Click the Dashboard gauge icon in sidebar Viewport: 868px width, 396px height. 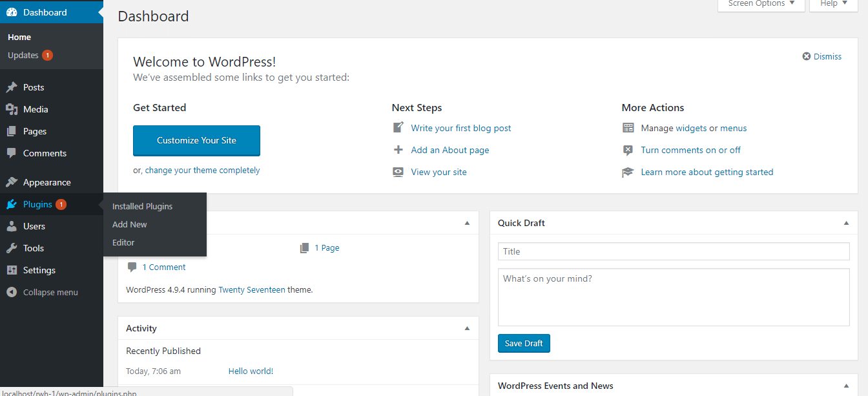[12, 12]
